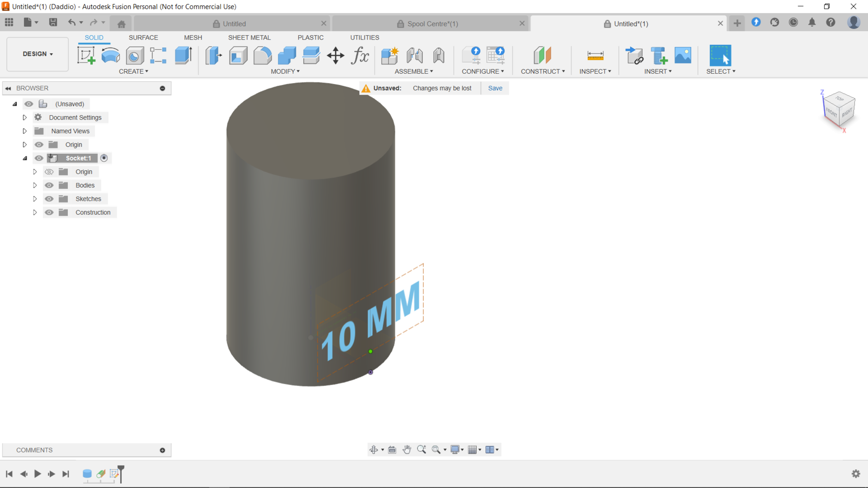This screenshot has height=488, width=868.
Task: Expand Document Settings node
Action: [24, 118]
